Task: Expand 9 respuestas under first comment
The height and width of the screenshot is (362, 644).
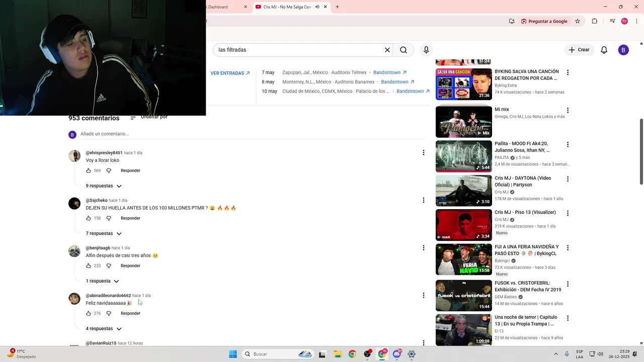Action: pos(104,186)
